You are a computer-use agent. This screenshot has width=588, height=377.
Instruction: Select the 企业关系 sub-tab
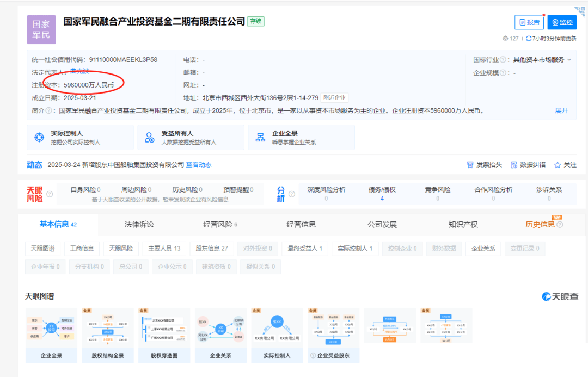pyautogui.click(x=483, y=249)
